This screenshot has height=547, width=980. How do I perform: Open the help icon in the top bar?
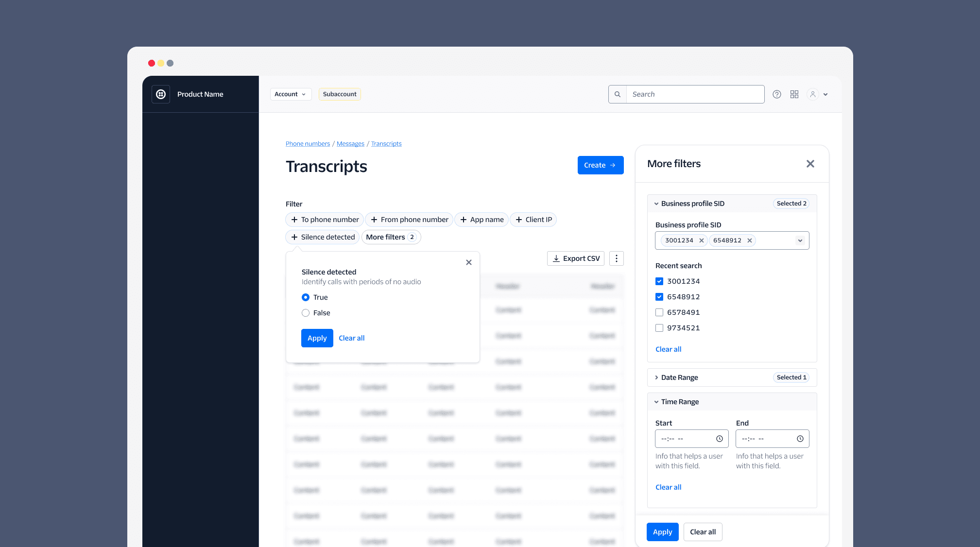tap(776, 94)
